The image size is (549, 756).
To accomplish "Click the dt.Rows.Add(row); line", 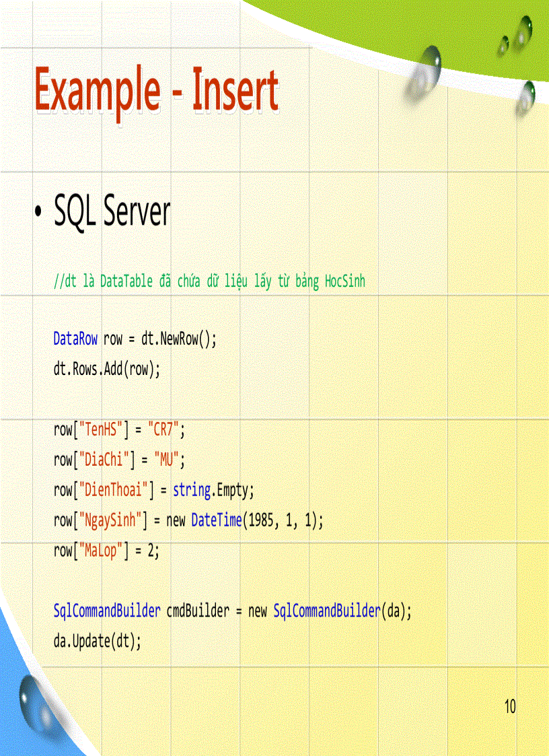I will click(x=107, y=369).
